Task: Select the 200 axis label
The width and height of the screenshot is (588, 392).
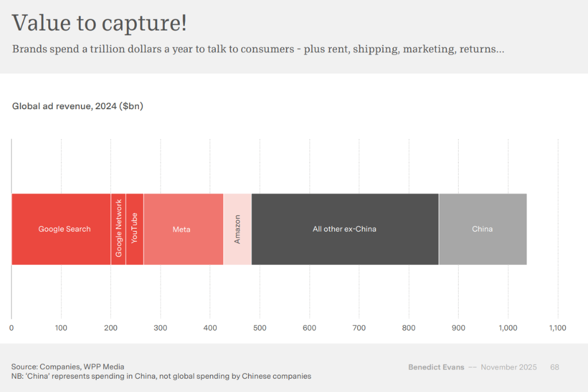Action: click(111, 328)
